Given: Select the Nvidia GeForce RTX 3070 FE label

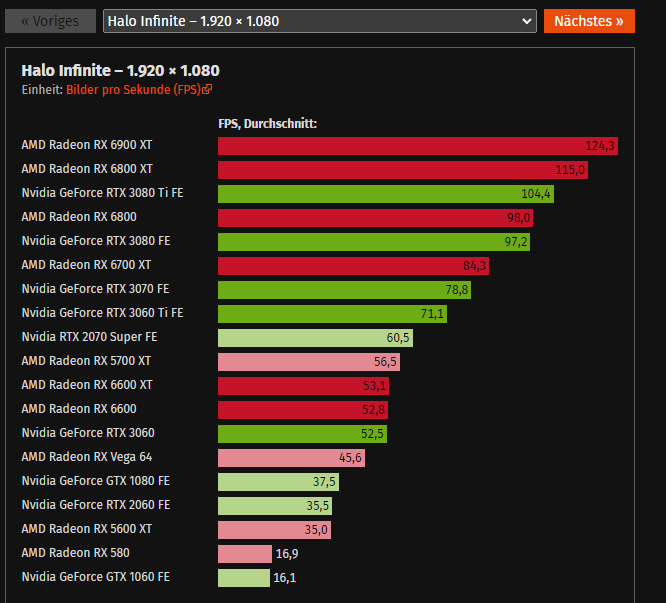Looking at the screenshot, I should (95, 289).
